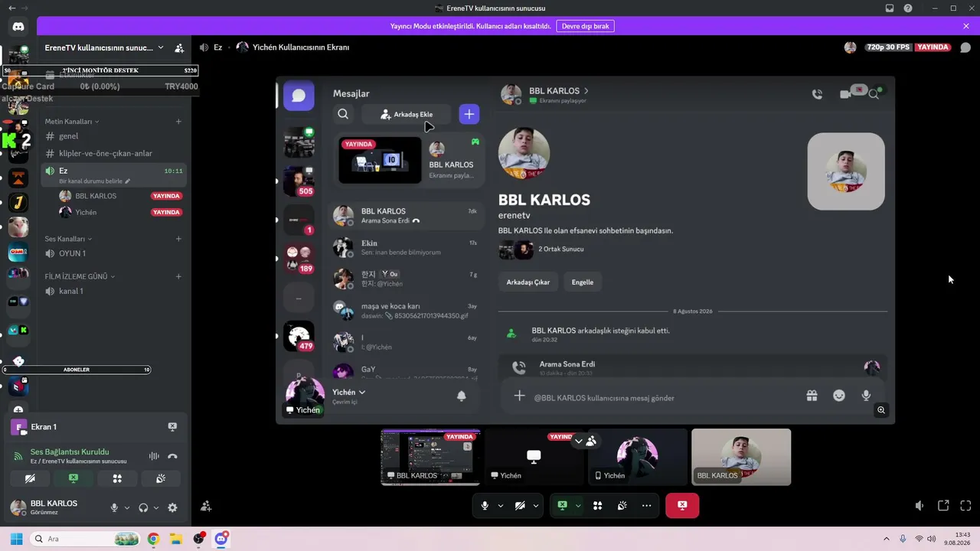Collapse the Ses Kanalları category
The width and height of the screenshot is (980, 551).
68,239
